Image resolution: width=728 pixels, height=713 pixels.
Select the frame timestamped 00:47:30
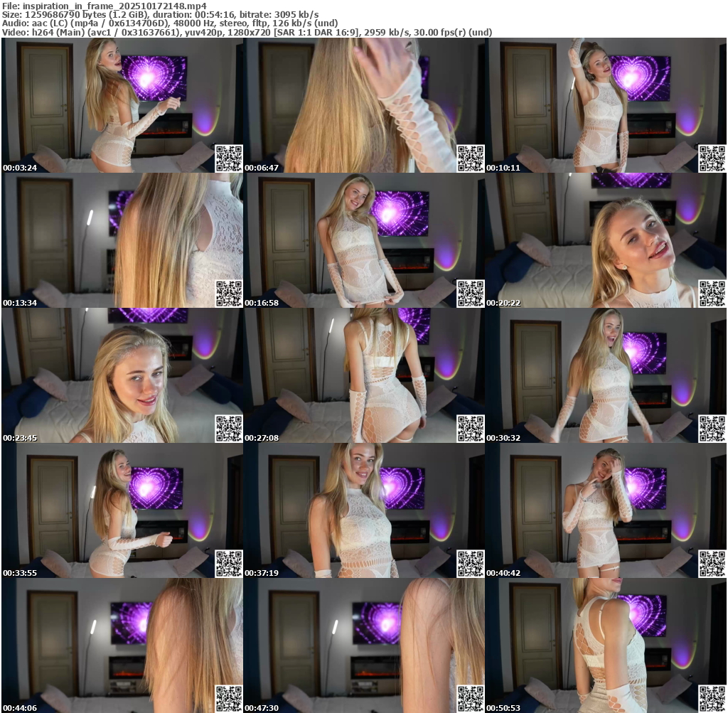364,645
